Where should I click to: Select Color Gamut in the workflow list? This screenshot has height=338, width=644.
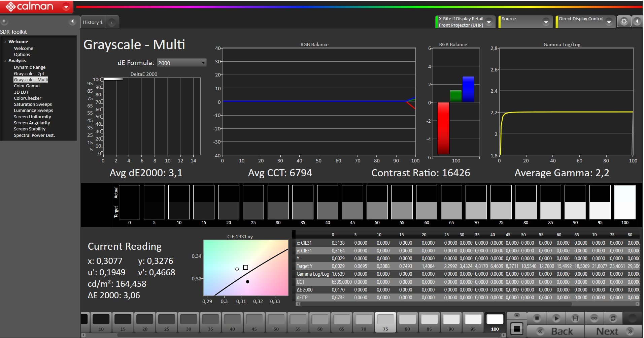27,86
